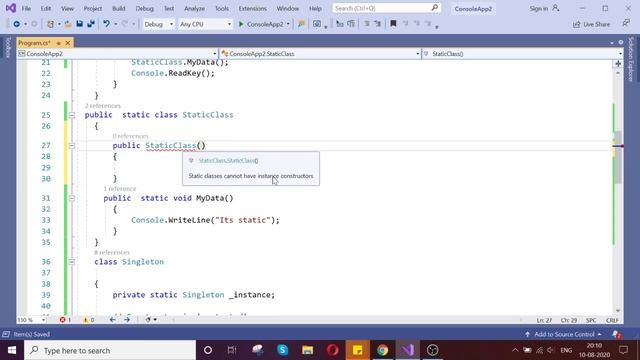Screen dimensions: 640x360
Task: Open Skype from the taskbar
Action: [282, 350]
